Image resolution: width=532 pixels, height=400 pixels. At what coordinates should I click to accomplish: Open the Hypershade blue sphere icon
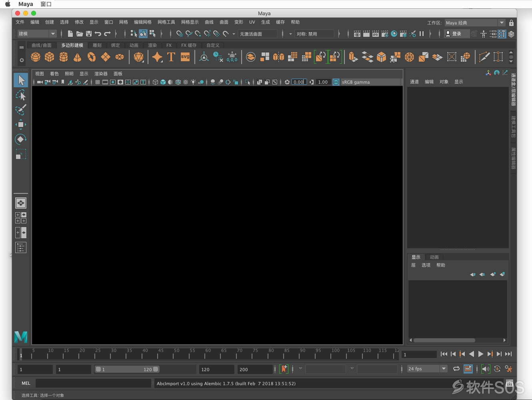point(394,34)
